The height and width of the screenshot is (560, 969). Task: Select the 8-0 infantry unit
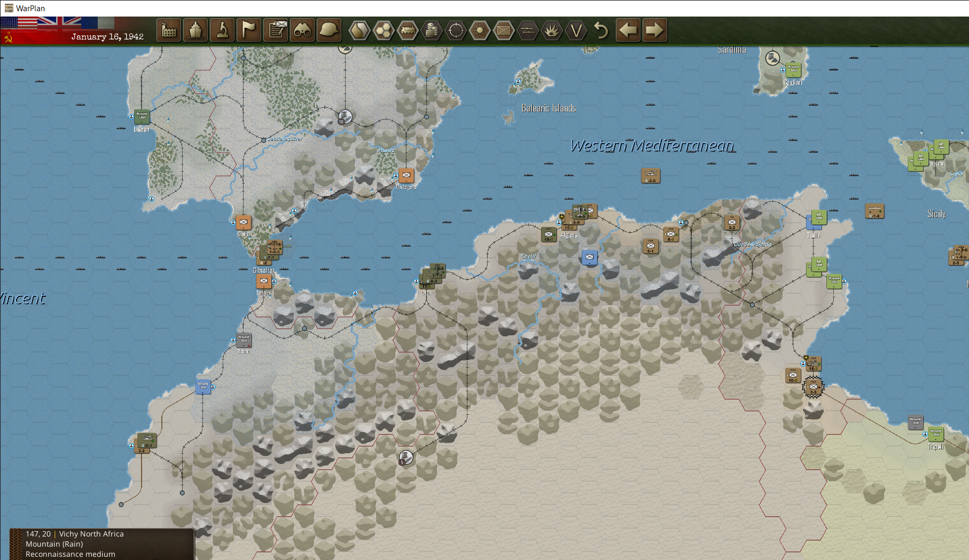point(670,234)
